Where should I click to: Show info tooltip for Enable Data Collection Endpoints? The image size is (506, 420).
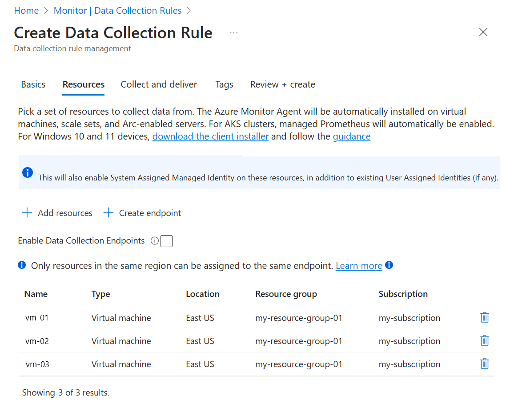[x=154, y=241]
